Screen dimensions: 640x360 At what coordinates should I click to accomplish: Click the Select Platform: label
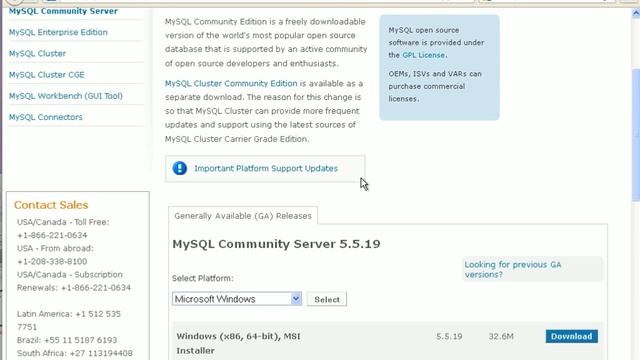click(203, 278)
